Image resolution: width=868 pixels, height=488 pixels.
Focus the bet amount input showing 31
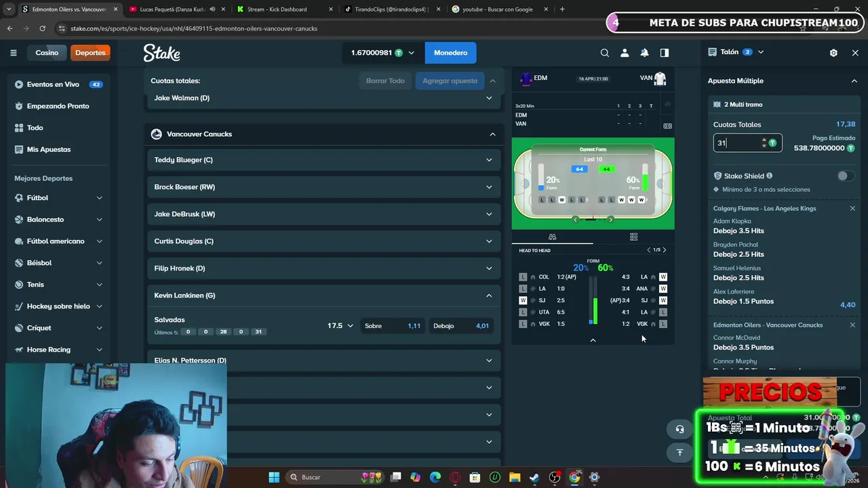click(747, 143)
